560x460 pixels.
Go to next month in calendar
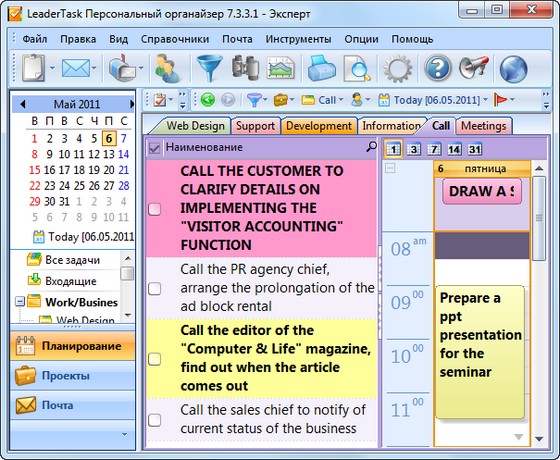coord(131,104)
